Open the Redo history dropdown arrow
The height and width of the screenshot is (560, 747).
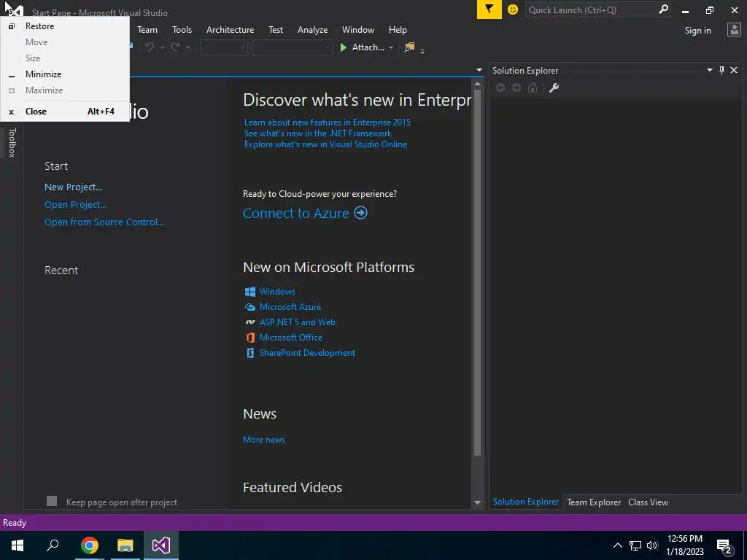pos(188,47)
